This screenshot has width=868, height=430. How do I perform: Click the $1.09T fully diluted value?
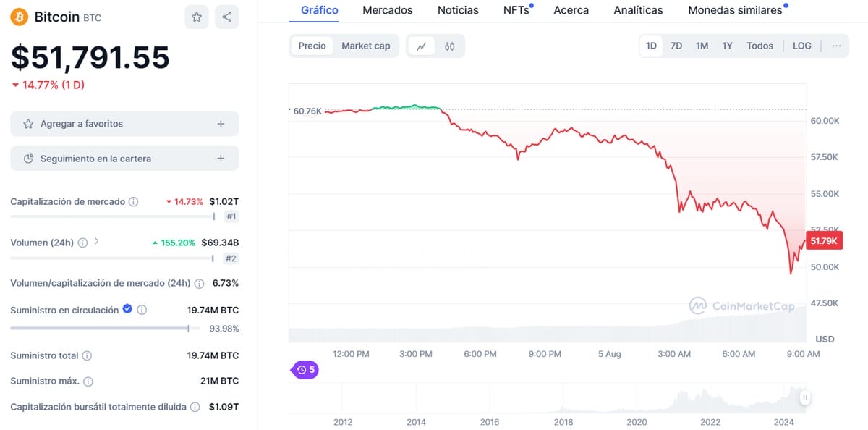[224, 407]
